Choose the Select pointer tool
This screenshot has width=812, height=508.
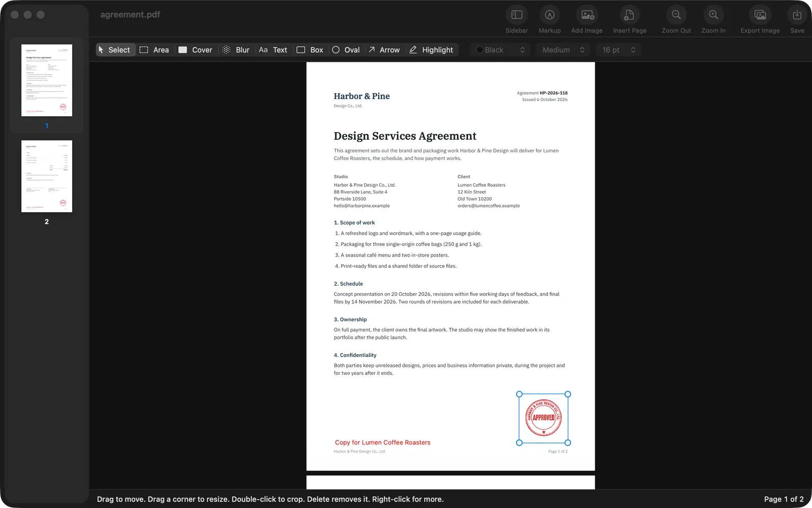[115, 50]
